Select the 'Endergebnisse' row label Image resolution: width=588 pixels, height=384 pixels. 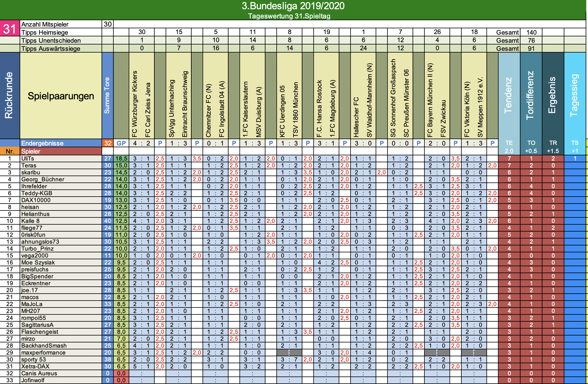42,143
